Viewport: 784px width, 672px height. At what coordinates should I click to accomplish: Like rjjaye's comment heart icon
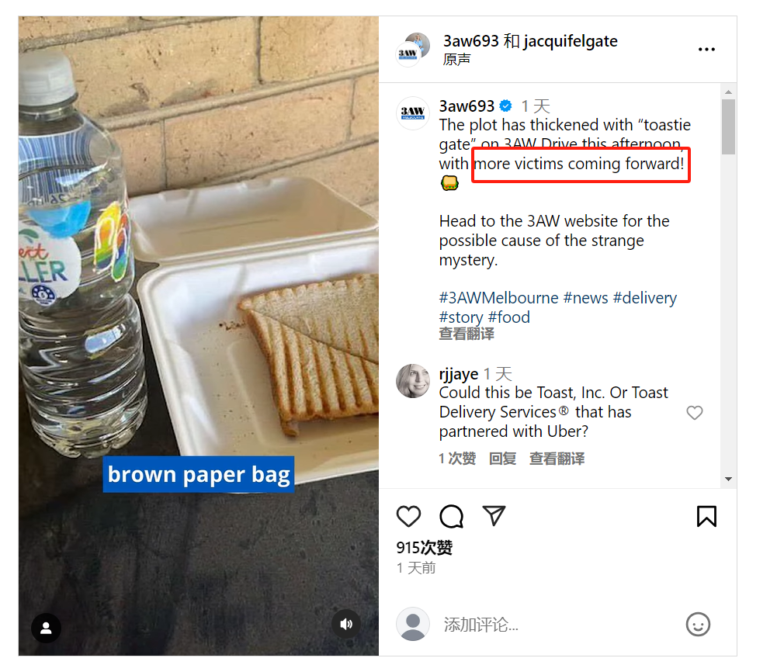coord(694,413)
